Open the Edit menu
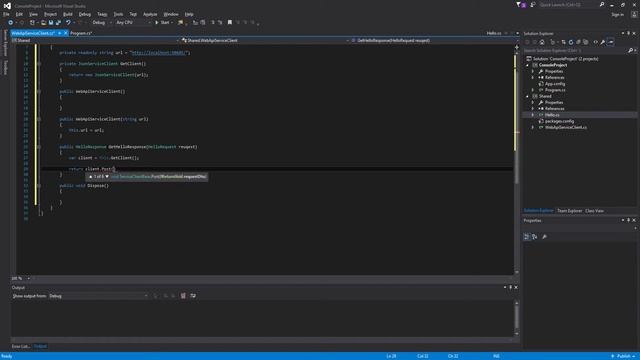 point(19,14)
